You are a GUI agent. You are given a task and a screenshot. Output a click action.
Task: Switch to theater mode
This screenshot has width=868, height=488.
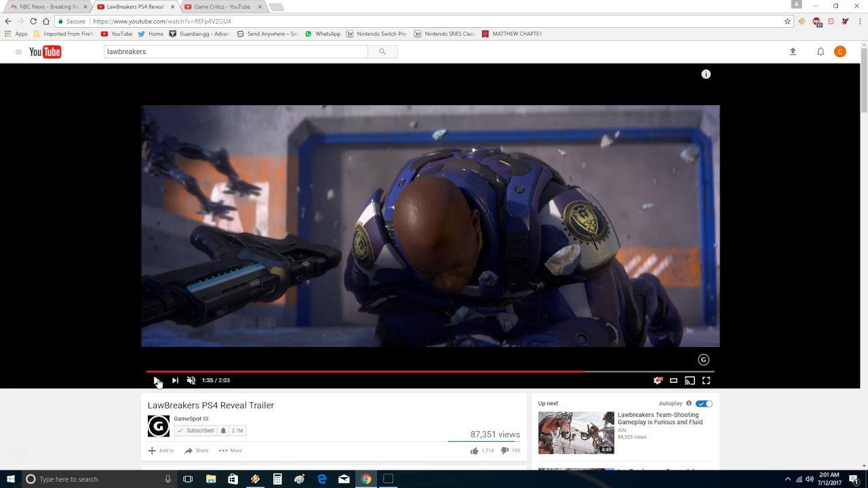[673, 380]
